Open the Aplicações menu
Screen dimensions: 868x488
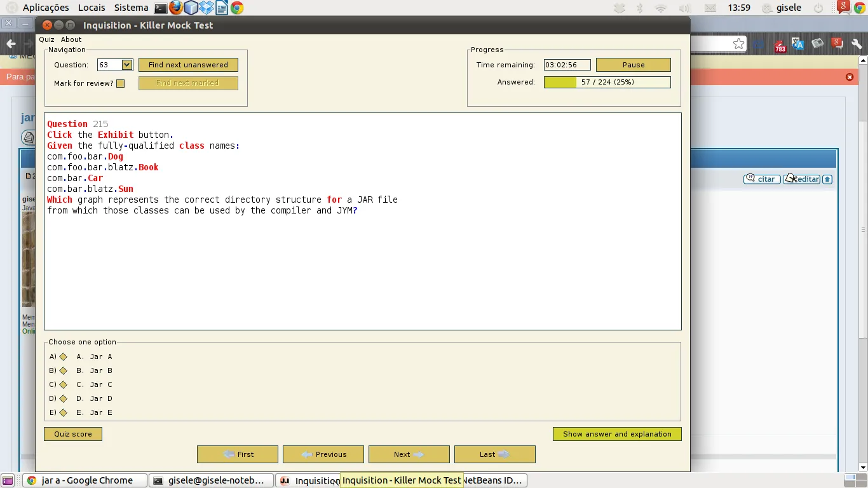(x=46, y=8)
